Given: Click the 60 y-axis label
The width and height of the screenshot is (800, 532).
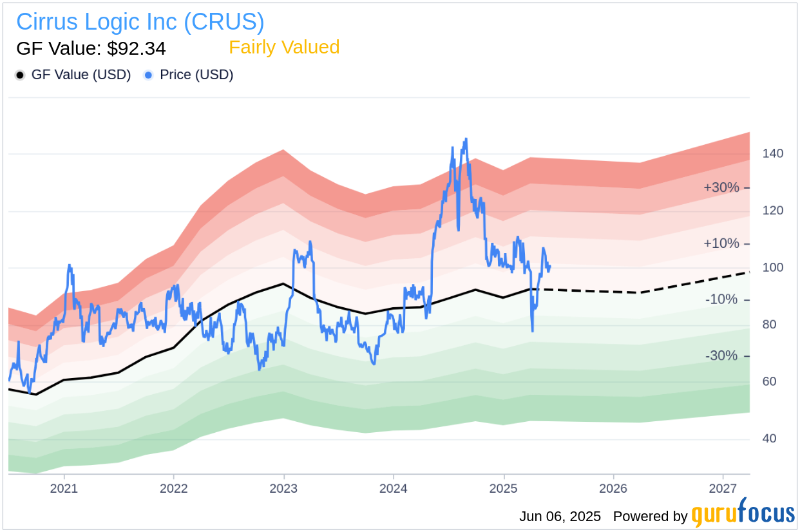Looking at the screenshot, I should click(x=769, y=381).
